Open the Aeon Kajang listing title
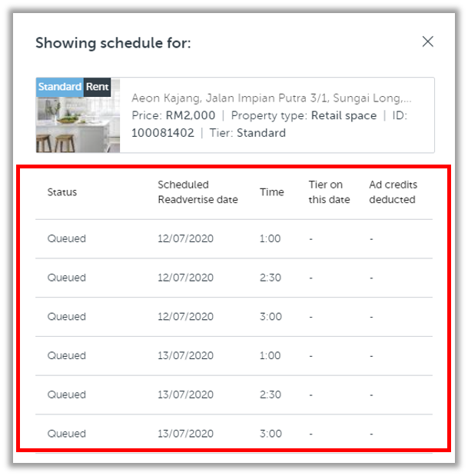 click(271, 98)
